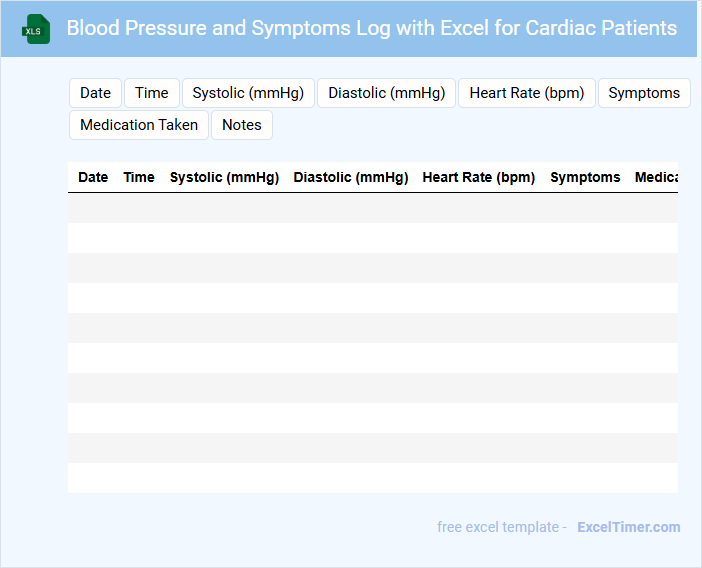Click the first empty table row
Viewport: 702px width, 568px height.
[x=373, y=208]
